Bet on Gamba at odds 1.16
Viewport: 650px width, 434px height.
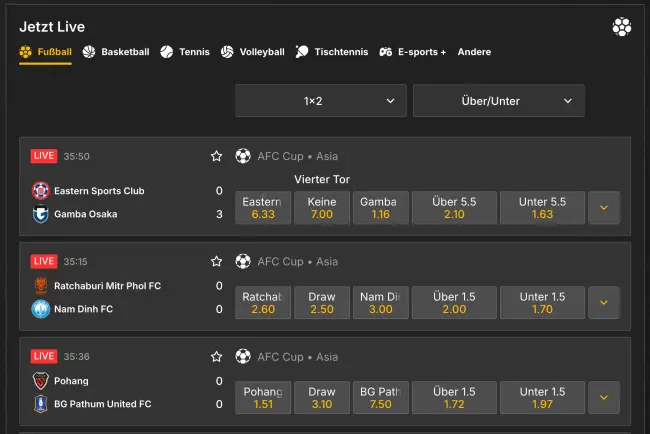click(380, 208)
